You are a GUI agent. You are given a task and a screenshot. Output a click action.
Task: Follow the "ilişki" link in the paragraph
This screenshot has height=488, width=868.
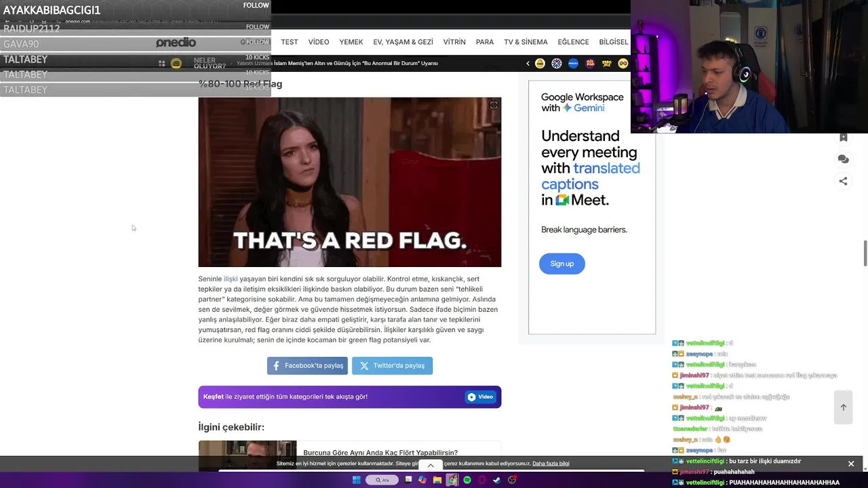pos(231,279)
